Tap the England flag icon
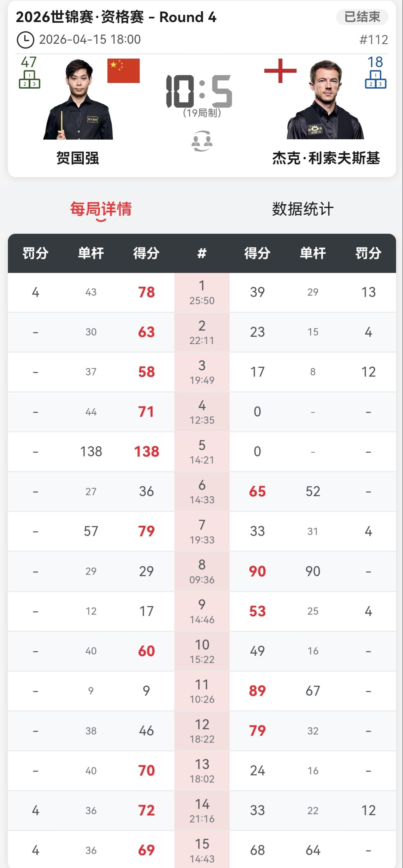The height and width of the screenshot is (868, 403). pyautogui.click(x=280, y=71)
